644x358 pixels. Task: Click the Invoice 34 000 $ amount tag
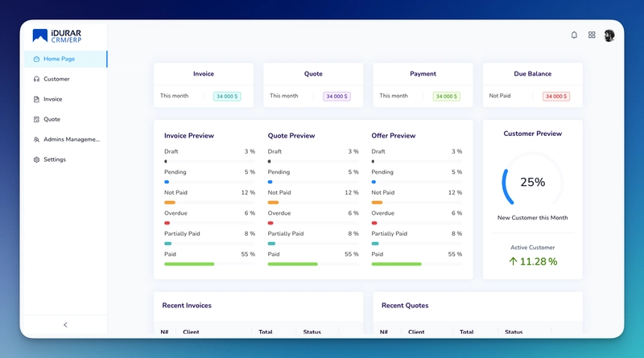(x=227, y=97)
